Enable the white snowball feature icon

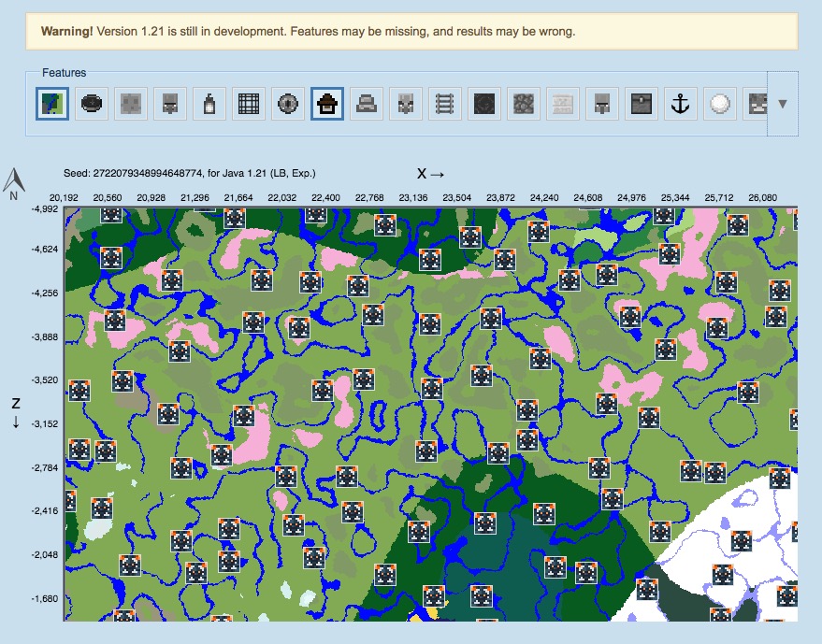(720, 104)
